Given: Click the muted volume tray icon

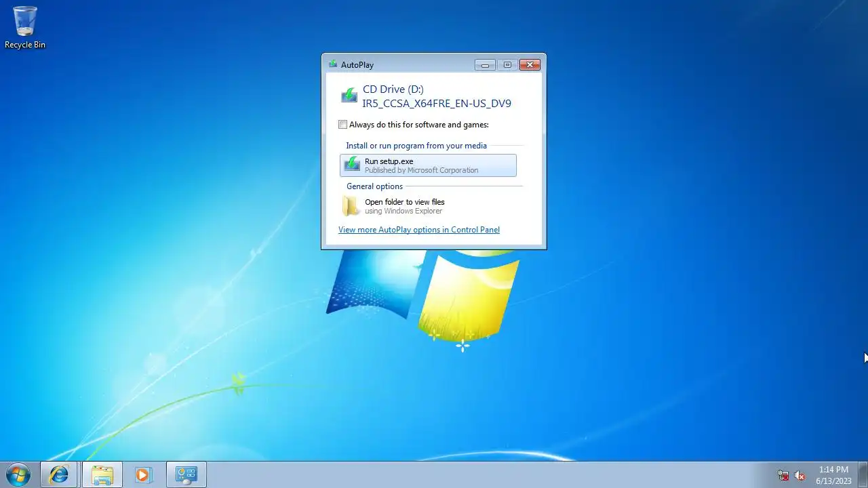Looking at the screenshot, I should point(800,476).
